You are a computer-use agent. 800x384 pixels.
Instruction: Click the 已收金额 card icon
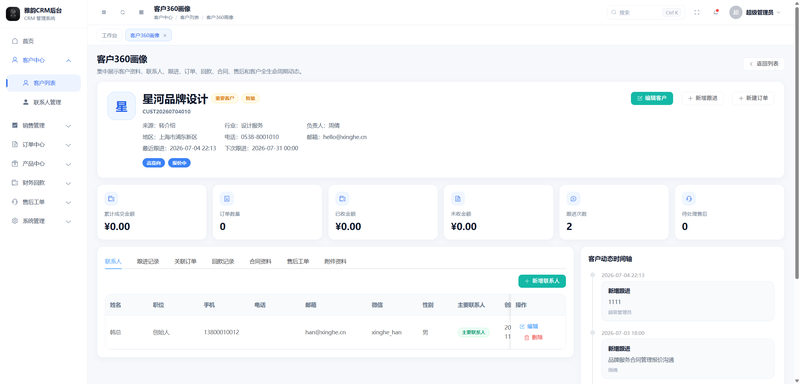click(x=342, y=198)
